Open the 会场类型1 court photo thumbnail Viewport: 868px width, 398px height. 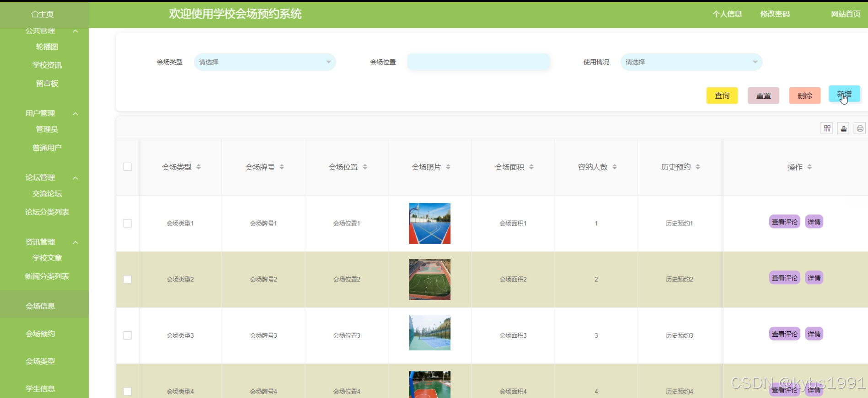tap(429, 223)
